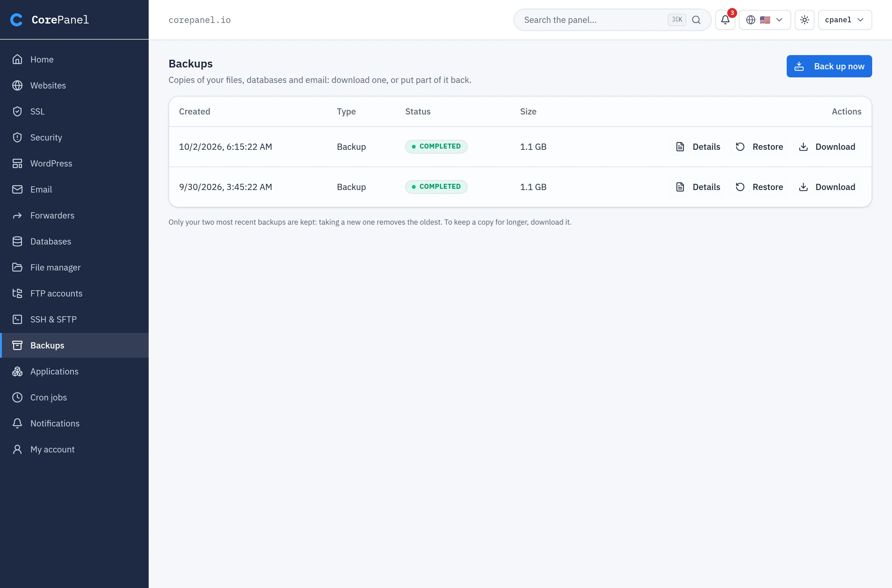Click the "10/2/2026, 6:15:22 AM" date cell

[225, 147]
